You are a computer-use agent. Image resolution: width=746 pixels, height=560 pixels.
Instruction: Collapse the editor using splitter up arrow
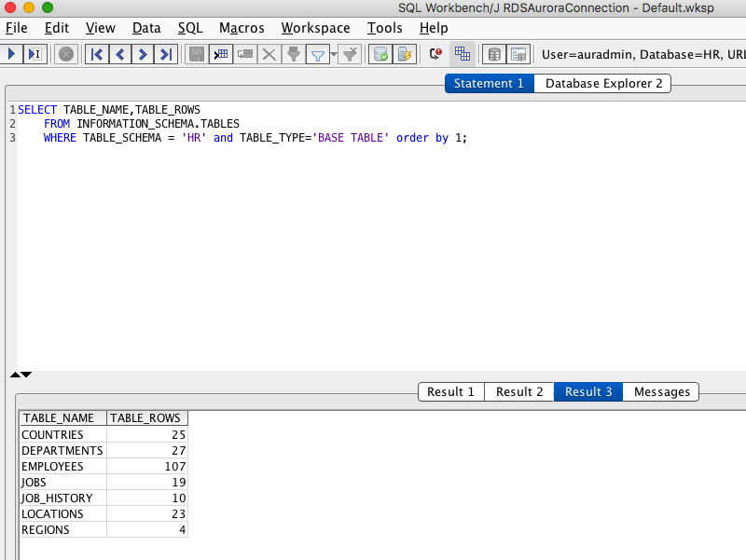(x=15, y=375)
